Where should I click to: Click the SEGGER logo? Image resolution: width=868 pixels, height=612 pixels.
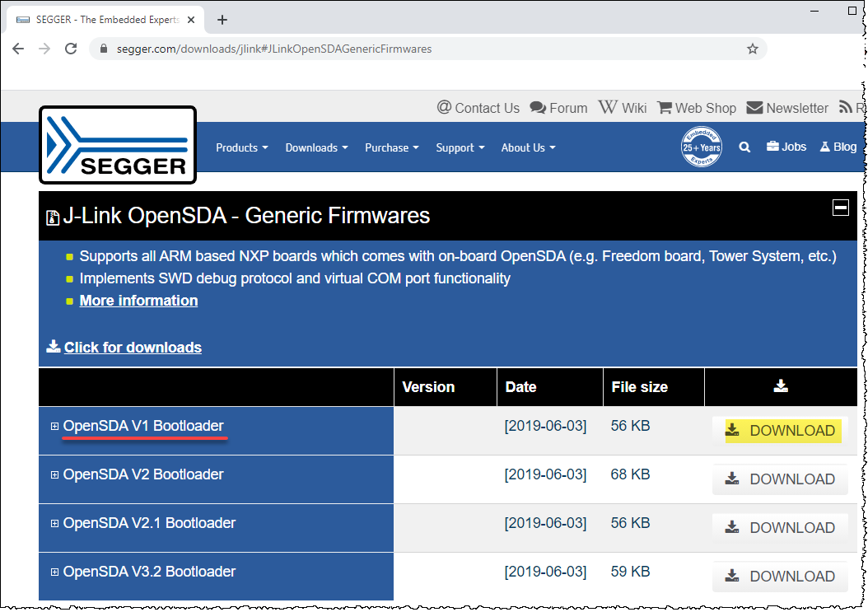pyautogui.click(x=117, y=144)
